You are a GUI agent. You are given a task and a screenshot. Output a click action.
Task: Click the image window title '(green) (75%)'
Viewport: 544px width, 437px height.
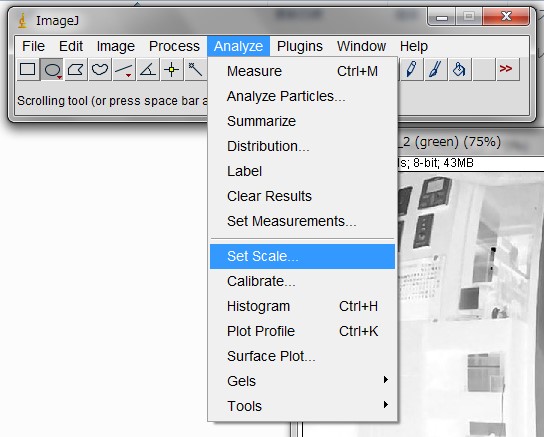coord(458,142)
